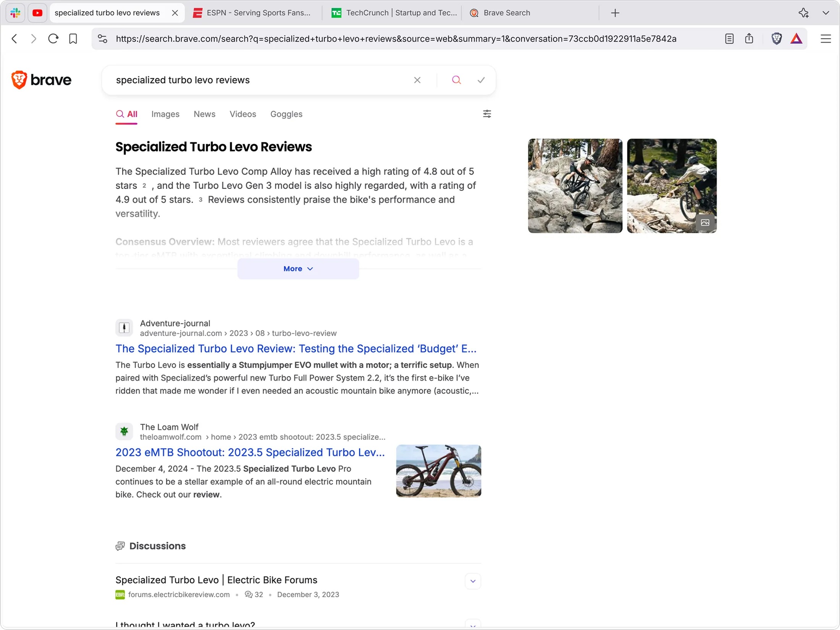Screen dimensions: 840x630
Task: Open pinned Slack tab
Action: tap(15, 13)
